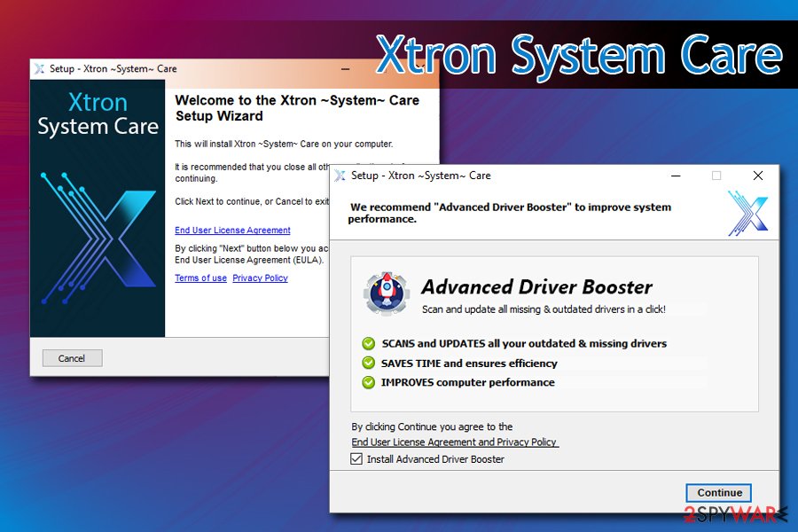Click disabled maximize button of front dialog
Screen dimensions: 798x532
[x=716, y=176]
